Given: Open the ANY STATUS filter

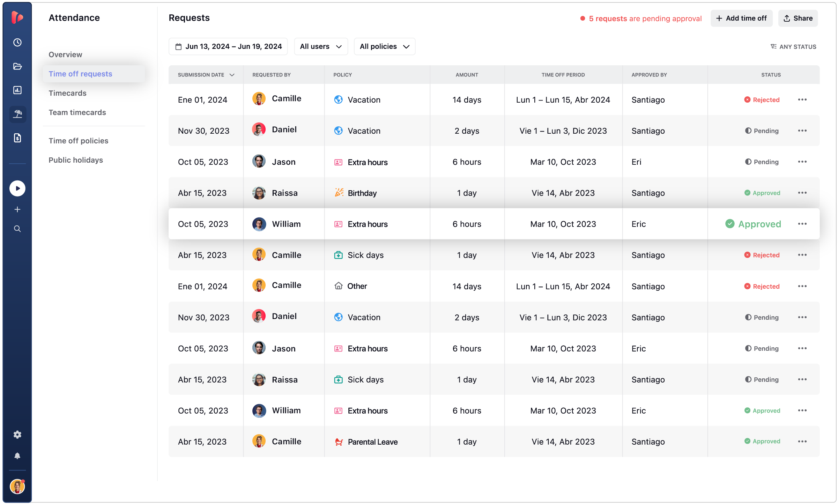Looking at the screenshot, I should click(x=793, y=46).
